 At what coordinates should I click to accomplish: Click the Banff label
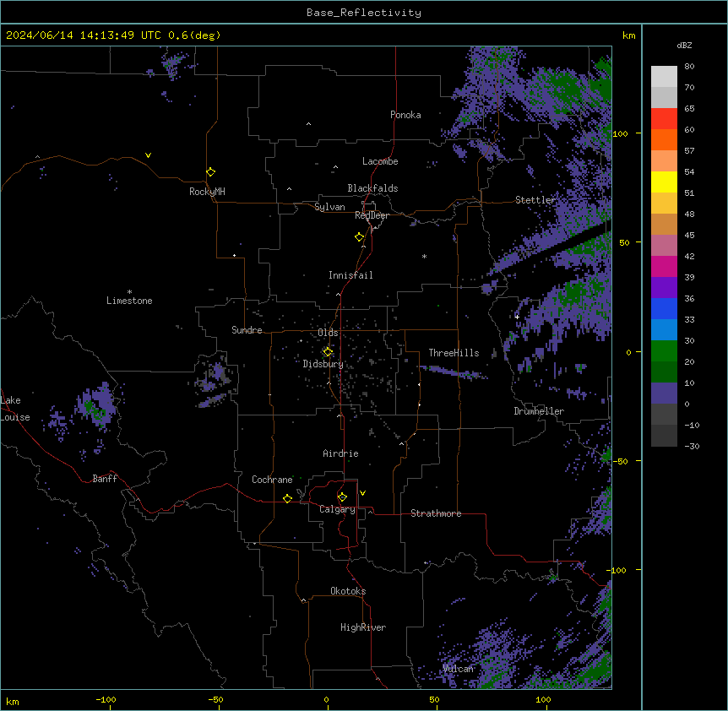[x=105, y=479]
